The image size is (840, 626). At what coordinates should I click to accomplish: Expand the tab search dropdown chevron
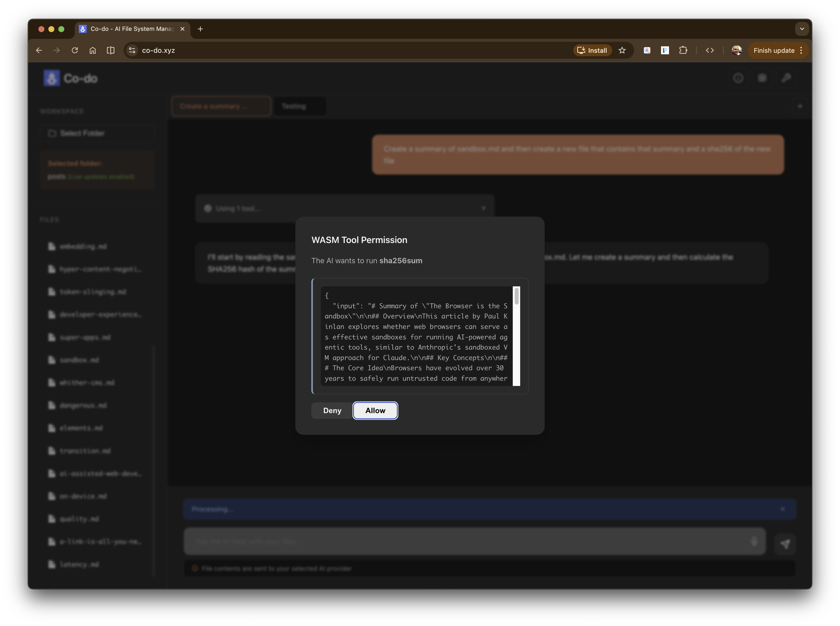pyautogui.click(x=802, y=29)
